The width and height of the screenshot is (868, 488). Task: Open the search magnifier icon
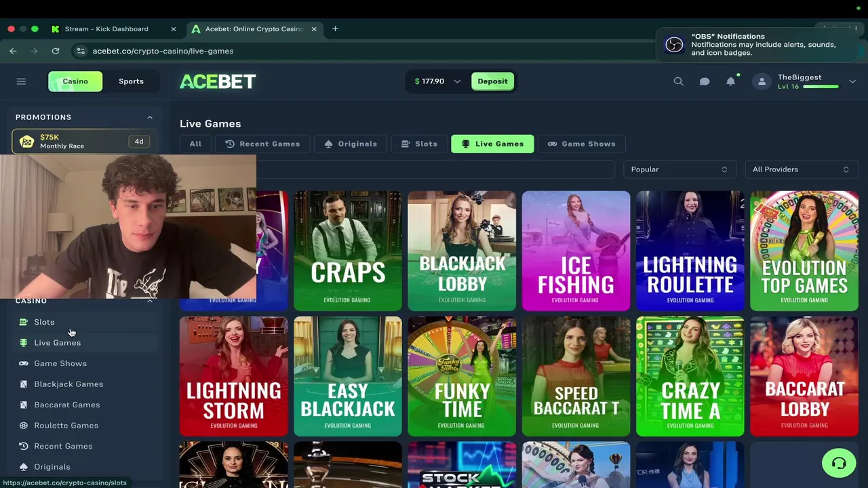[x=678, y=81]
